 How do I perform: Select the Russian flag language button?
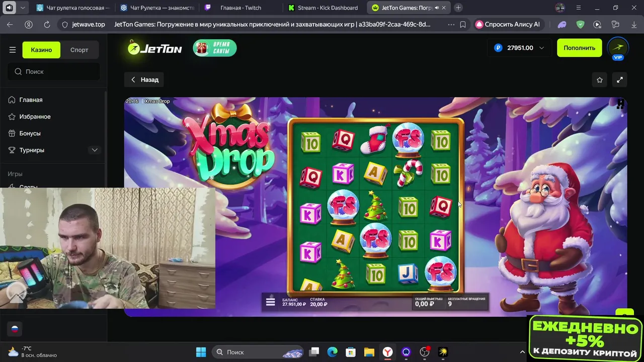point(15,329)
